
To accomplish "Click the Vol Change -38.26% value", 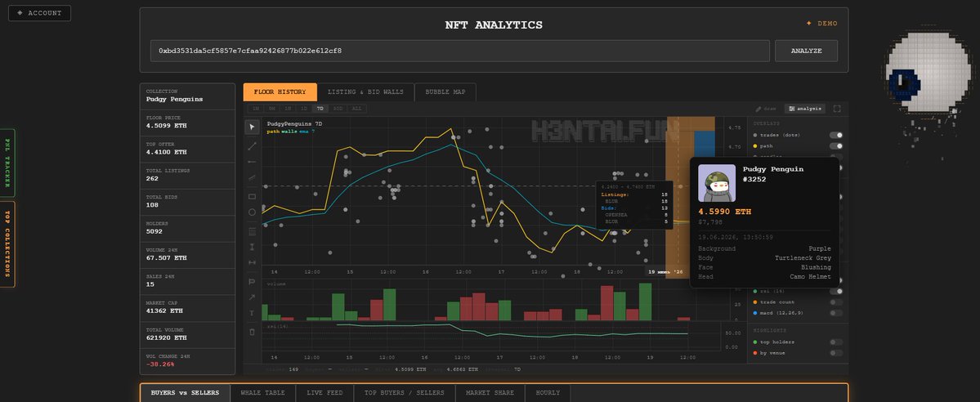I will (160, 364).
